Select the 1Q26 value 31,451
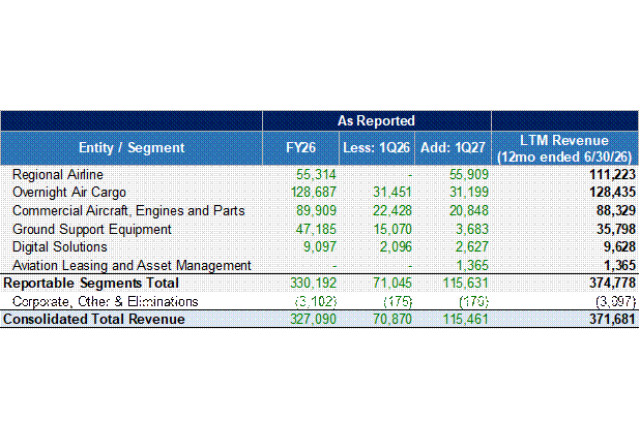This screenshot has height=440, width=640. [392, 192]
